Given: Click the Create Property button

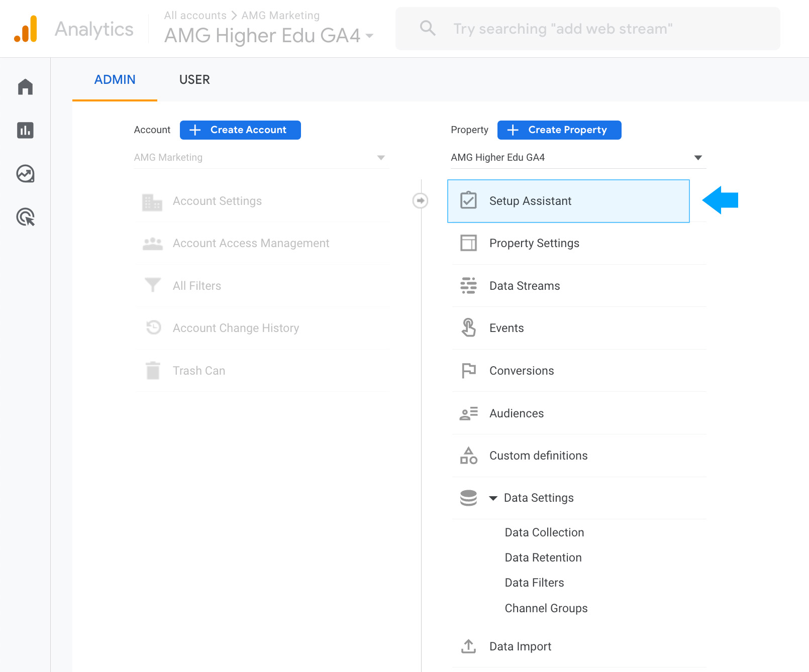Looking at the screenshot, I should tap(559, 130).
